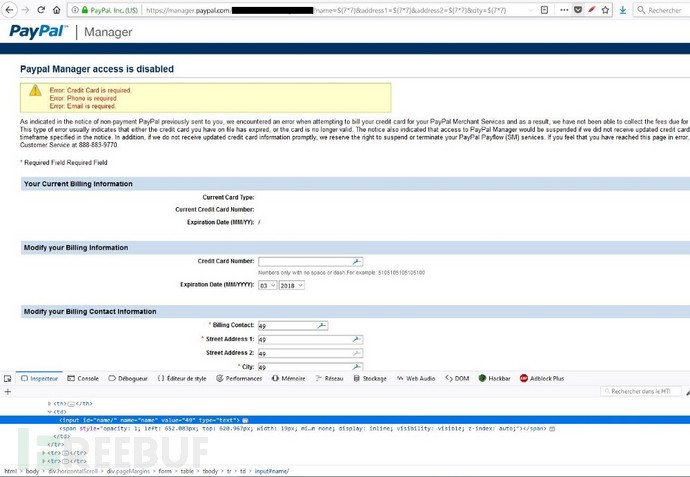Open the Hackbar tab
Viewport: 690px width, 477px height.
coord(494,378)
